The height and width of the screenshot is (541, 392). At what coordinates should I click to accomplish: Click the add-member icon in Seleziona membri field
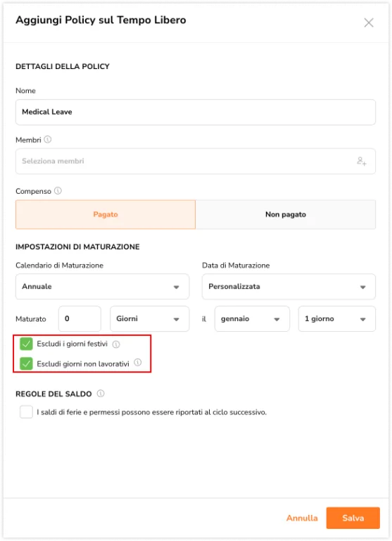[x=361, y=161]
